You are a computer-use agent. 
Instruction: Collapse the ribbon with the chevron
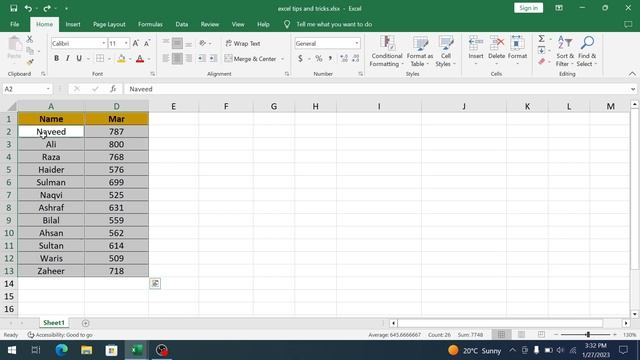pos(632,74)
